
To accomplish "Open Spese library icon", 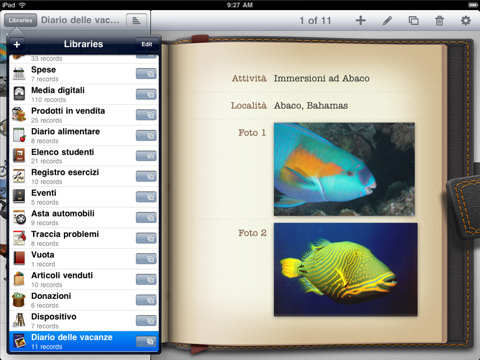I will point(19,74).
